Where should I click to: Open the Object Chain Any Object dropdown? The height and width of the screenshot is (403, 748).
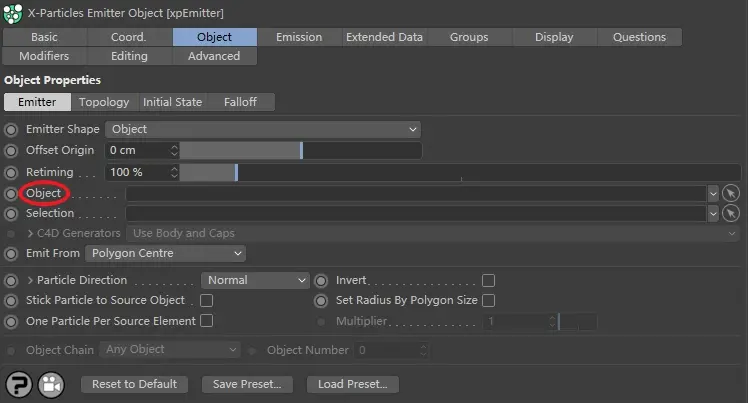(169, 350)
